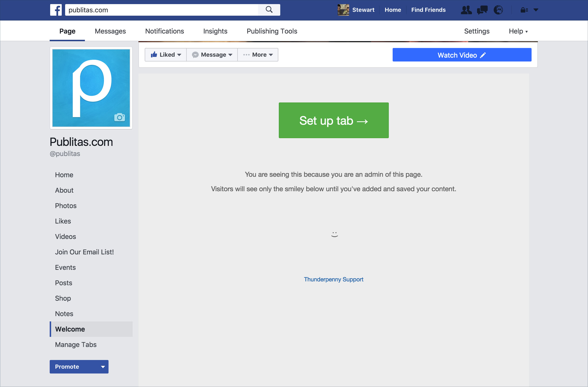Click the camera icon on profile picture
Viewport: 588px width, 387px height.
(x=120, y=117)
